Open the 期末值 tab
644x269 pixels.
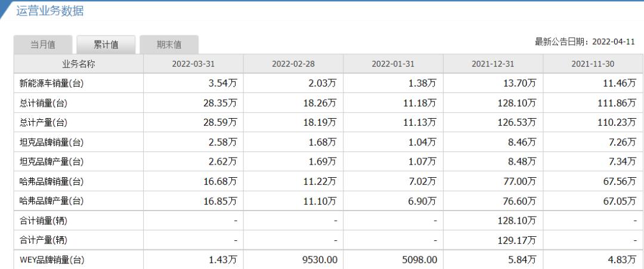[x=169, y=44]
